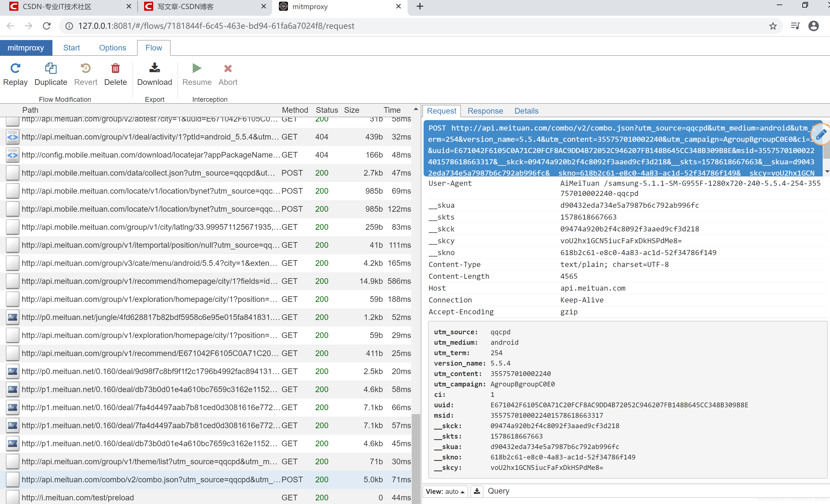Click the browser address bar URL
The image size is (830, 504).
(x=216, y=26)
